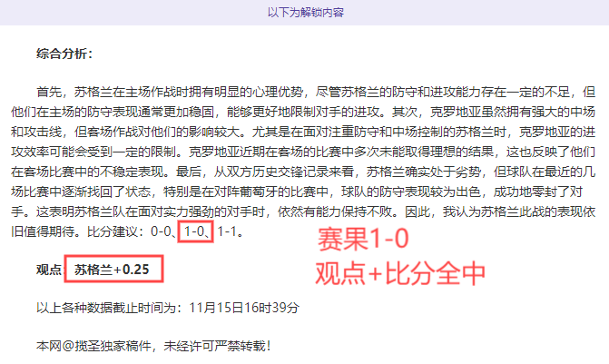
Task: Click the line starting 攻效率可能会受到
Action: (303, 152)
